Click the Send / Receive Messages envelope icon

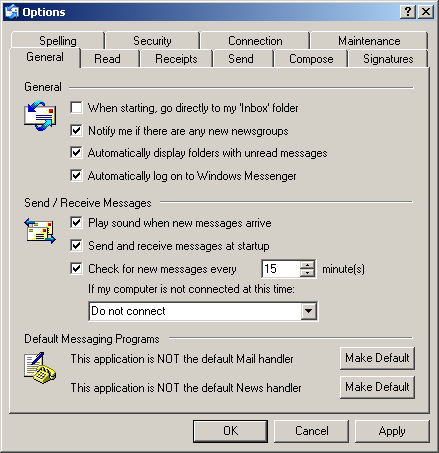coord(40,231)
